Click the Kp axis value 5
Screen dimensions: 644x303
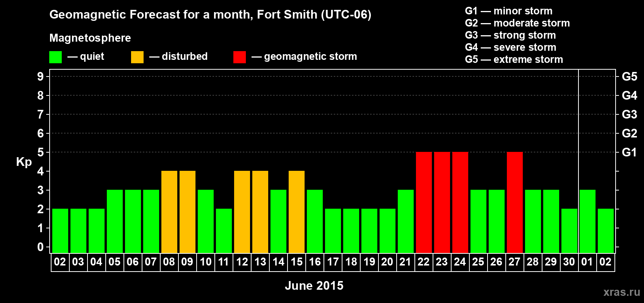tap(41, 152)
